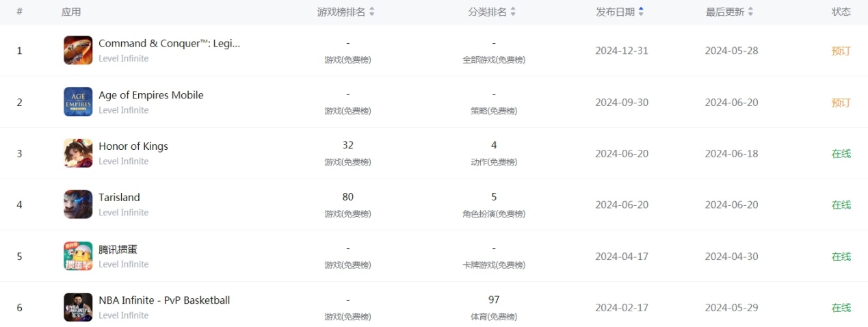The image size is (868, 327).
Task: Click the Age of Empires Mobile title
Action: (x=151, y=95)
